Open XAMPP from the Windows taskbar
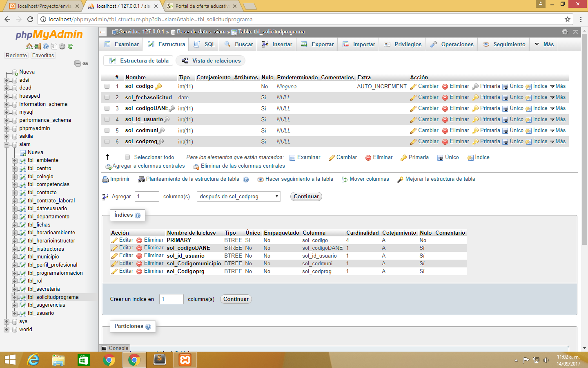Image resolution: width=588 pixels, height=368 pixels. click(185, 360)
